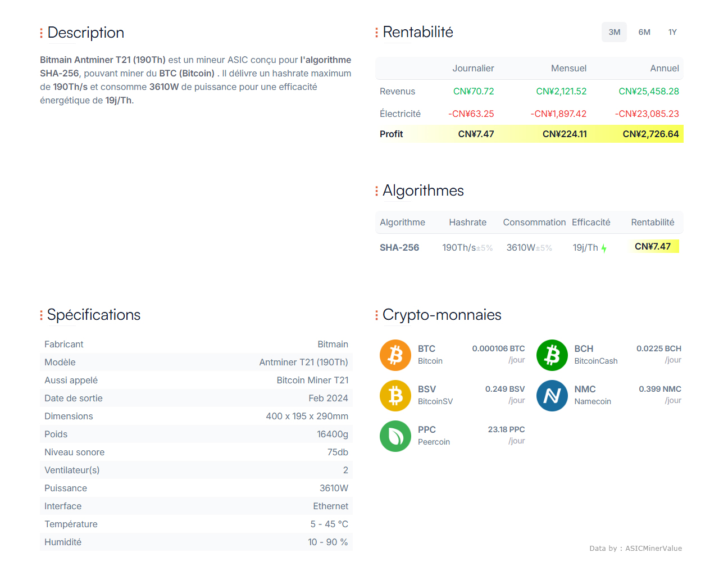728x584 pixels.
Task: Open the BTC coin name link
Action: click(x=426, y=348)
